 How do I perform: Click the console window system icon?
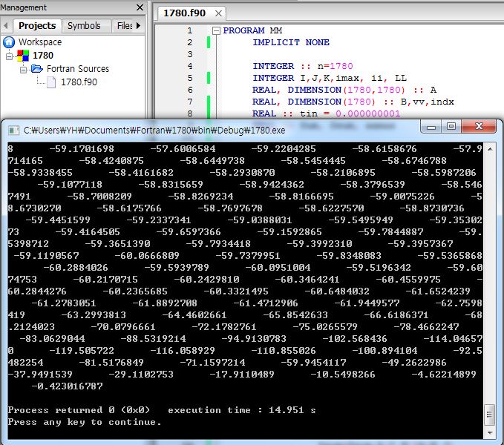(14, 130)
